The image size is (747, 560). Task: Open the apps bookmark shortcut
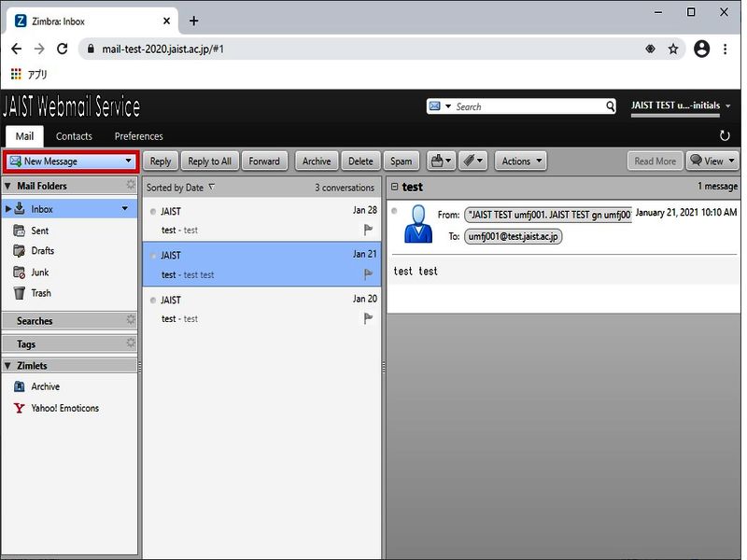pyautogui.click(x=29, y=74)
